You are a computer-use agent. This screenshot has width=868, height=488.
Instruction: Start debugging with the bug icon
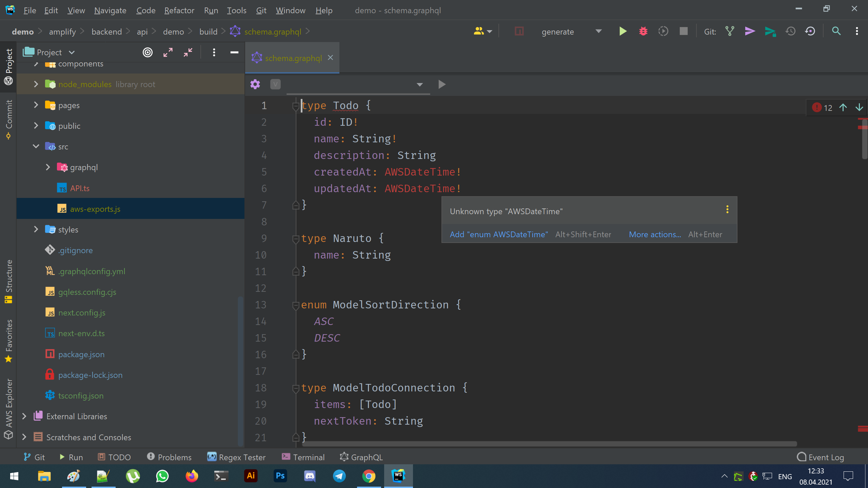(643, 31)
